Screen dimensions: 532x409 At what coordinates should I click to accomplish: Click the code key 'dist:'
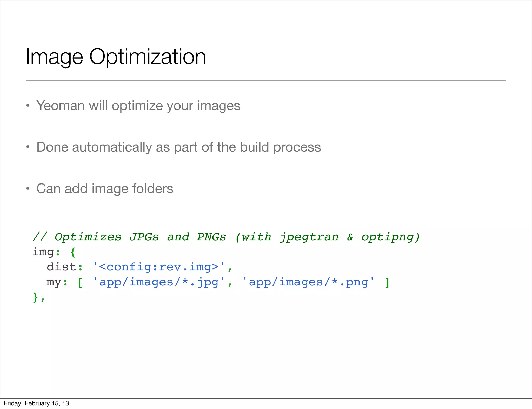[65, 267]
